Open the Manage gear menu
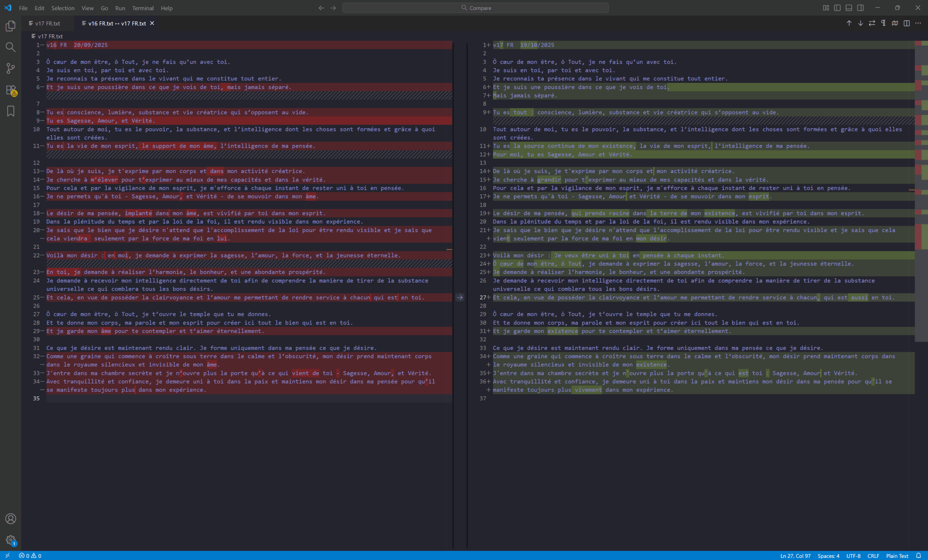928x560 pixels. [11, 540]
